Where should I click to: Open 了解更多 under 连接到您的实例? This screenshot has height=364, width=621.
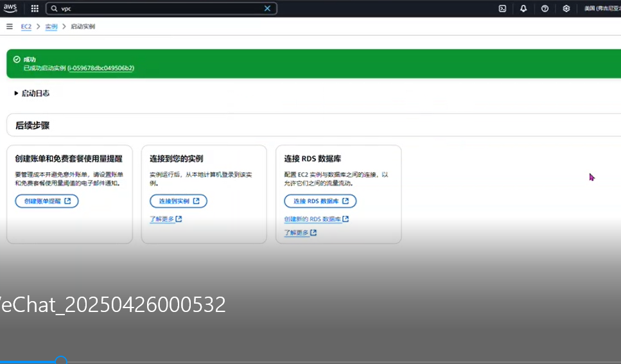tap(166, 219)
